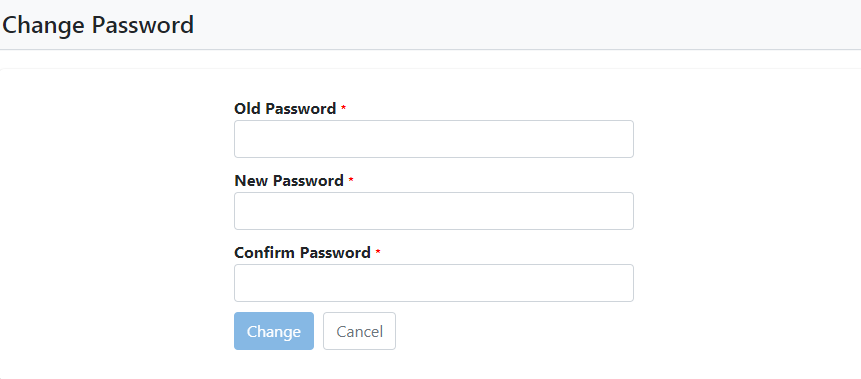
Task: Click the word 'Old' in first label
Action: [248, 109]
